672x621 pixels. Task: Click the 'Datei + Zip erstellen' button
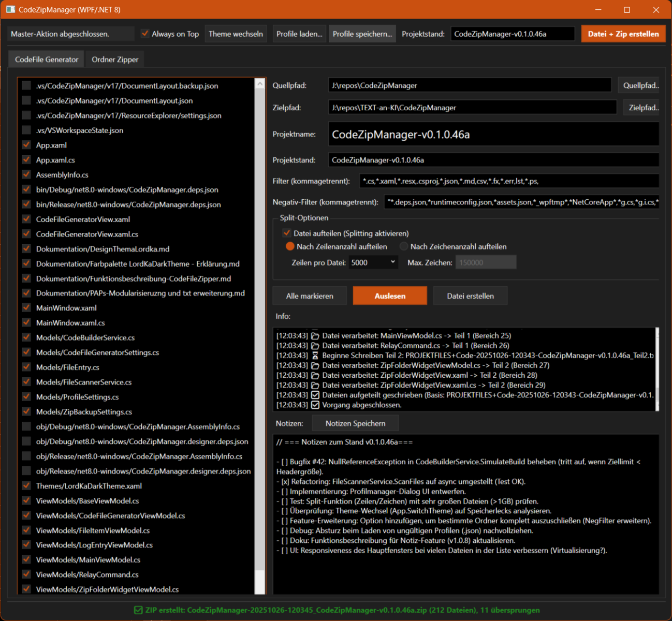click(x=623, y=34)
